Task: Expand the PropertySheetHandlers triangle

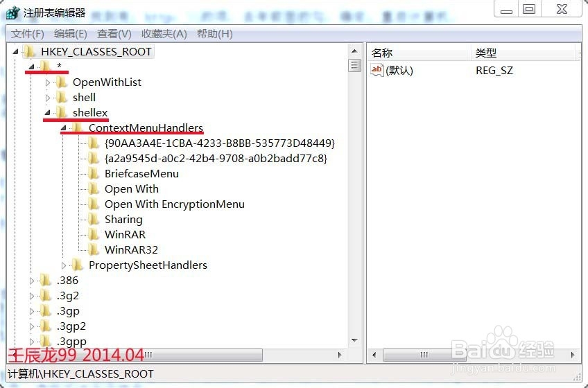Action: click(63, 265)
